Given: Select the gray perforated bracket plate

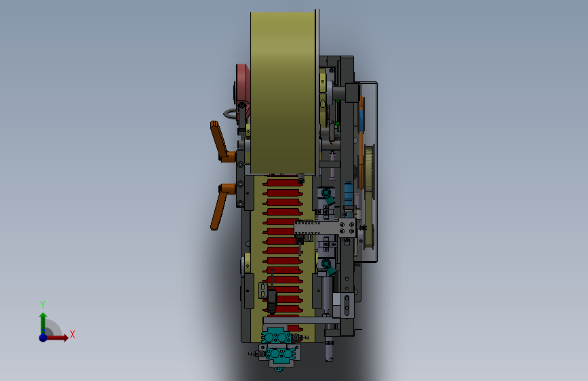Looking at the screenshot, I should pyautogui.click(x=325, y=228).
